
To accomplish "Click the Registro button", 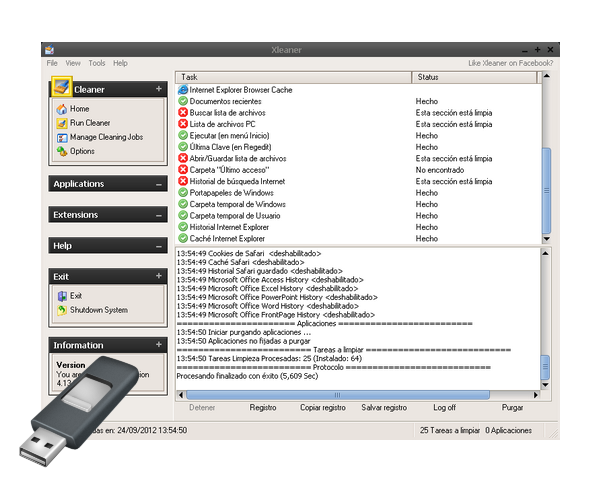I will 263,408.
